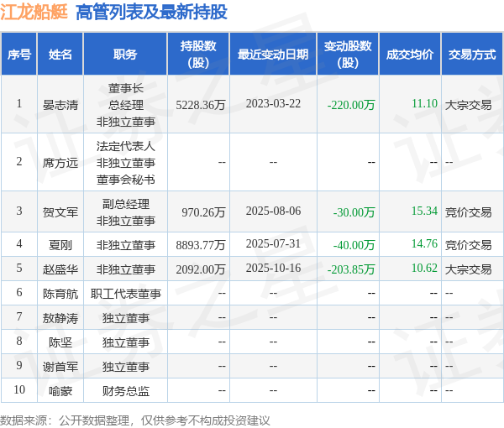Click the heading 高管列表及最新持股
The height and width of the screenshot is (428, 504).
151,13
